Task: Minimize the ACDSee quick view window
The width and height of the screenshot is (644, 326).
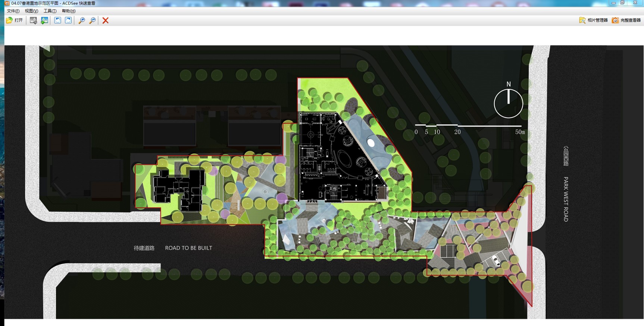Action: (x=613, y=3)
